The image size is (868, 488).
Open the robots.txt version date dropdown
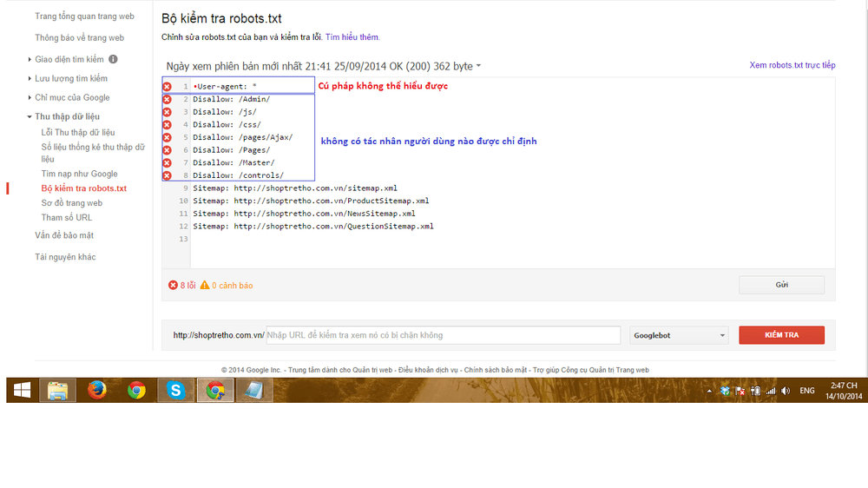pyautogui.click(x=478, y=66)
